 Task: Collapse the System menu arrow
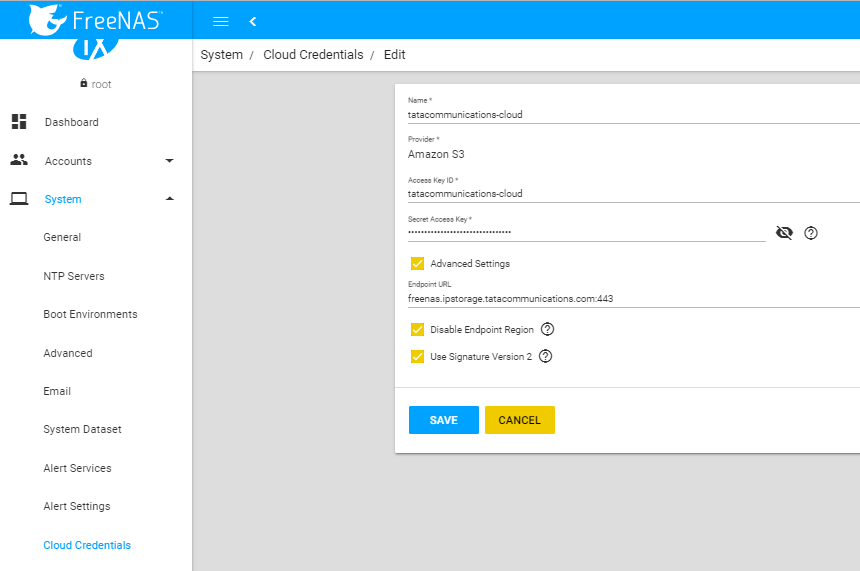pyautogui.click(x=169, y=199)
